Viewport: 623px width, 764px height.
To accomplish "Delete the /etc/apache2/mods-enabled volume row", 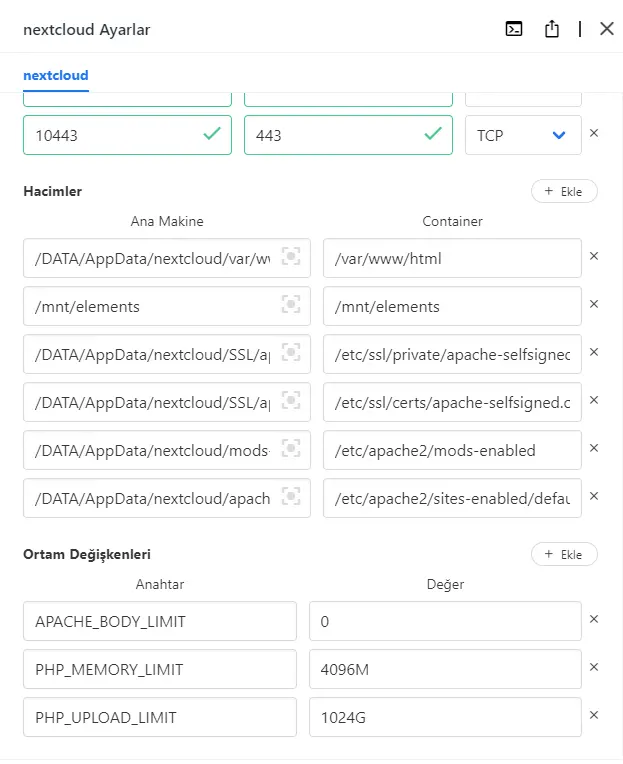I will pos(594,448).
